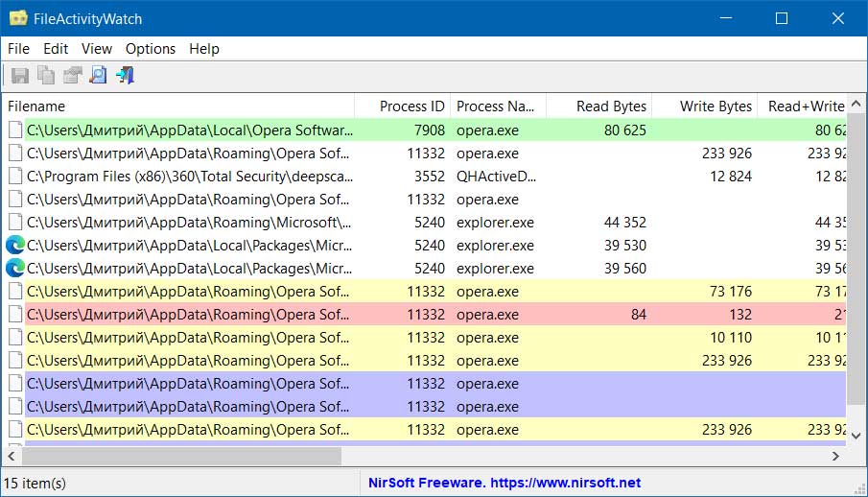868x497 pixels.
Task: Click the FileActivityWatch app icon in title bar
Action: tap(18, 18)
